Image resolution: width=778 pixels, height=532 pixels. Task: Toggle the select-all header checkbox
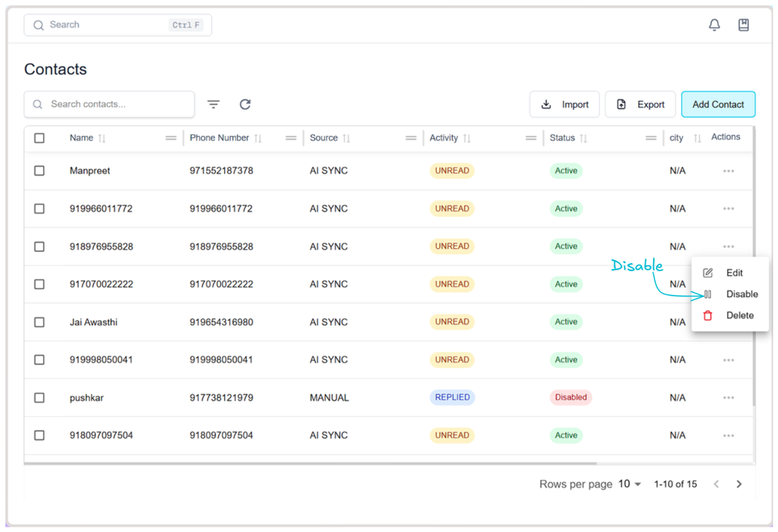(x=40, y=138)
